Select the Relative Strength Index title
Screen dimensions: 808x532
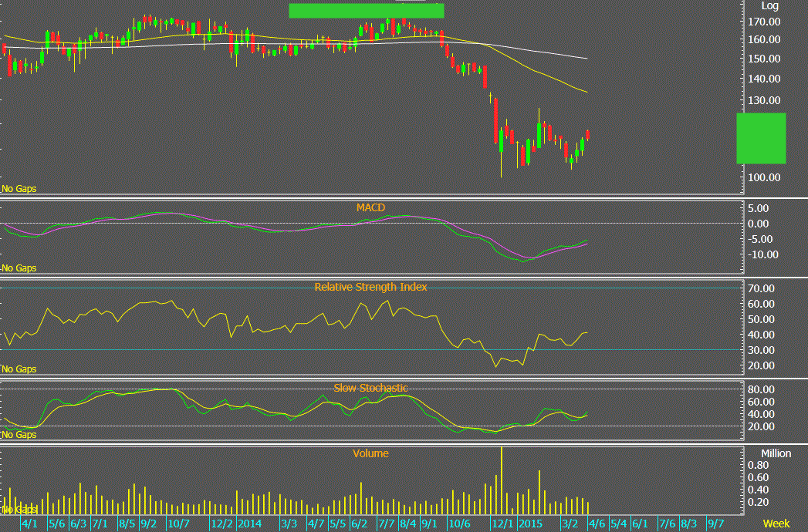point(370,287)
